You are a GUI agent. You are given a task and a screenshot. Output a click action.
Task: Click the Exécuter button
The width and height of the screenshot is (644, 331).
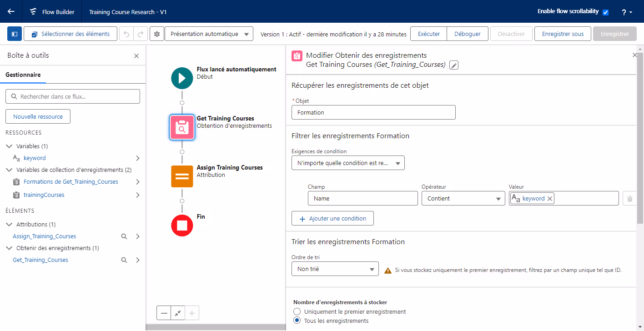point(428,34)
